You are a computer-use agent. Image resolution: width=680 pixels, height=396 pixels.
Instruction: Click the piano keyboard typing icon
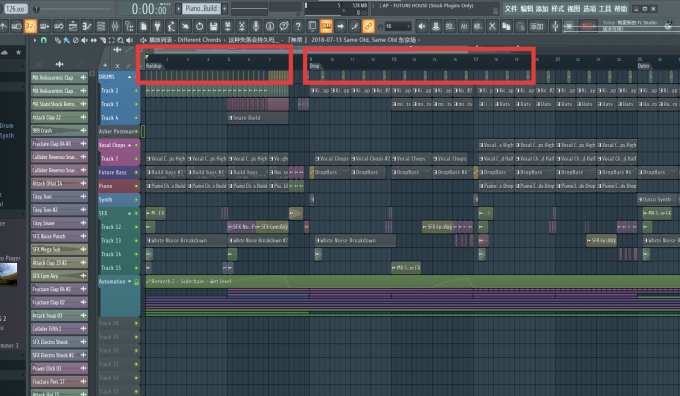326,26
